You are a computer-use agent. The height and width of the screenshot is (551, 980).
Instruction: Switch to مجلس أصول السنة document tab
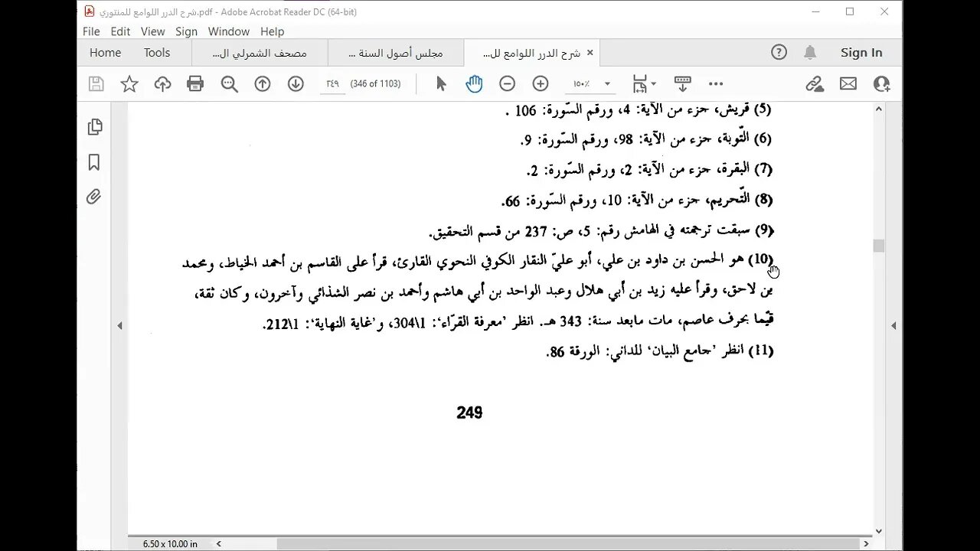[396, 53]
